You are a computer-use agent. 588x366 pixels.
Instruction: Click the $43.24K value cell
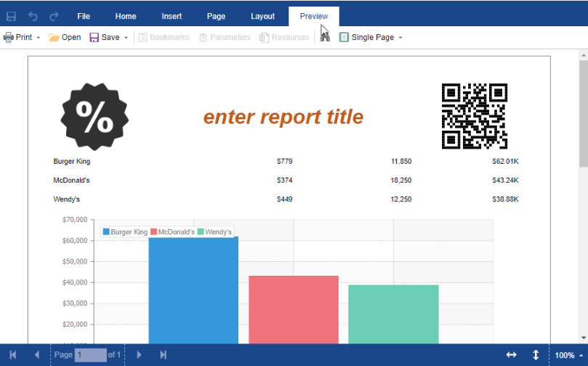pos(505,180)
